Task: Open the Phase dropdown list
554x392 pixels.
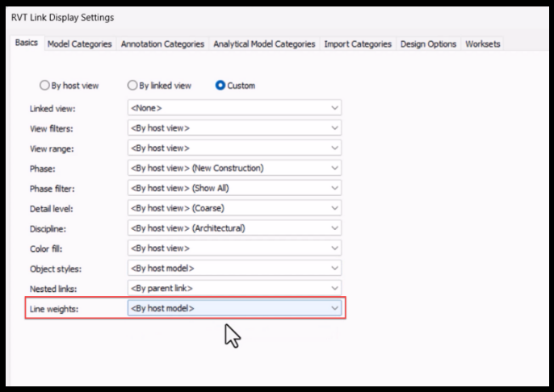Action: [234, 168]
